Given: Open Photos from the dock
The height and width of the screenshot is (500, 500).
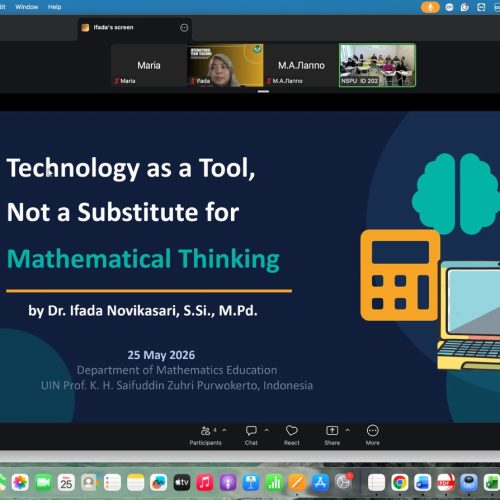Looking at the screenshot, I should click(x=20, y=482).
